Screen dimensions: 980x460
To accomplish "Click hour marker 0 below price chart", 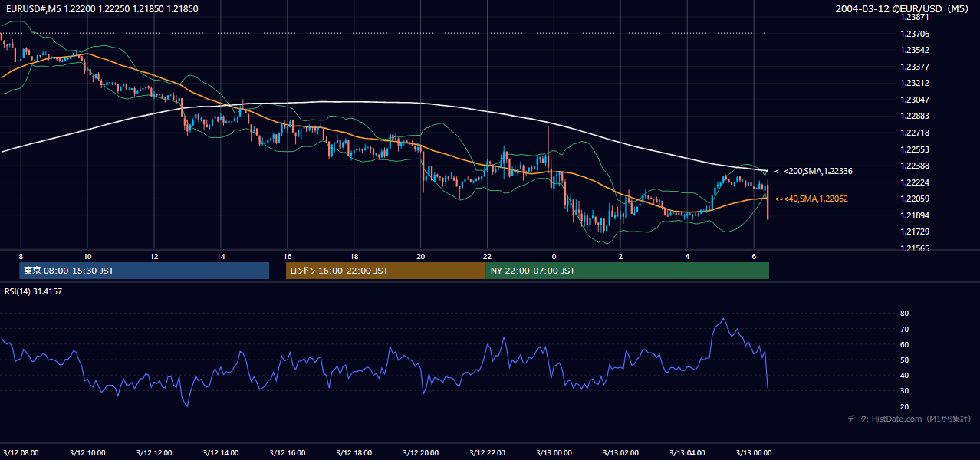I will [x=554, y=256].
